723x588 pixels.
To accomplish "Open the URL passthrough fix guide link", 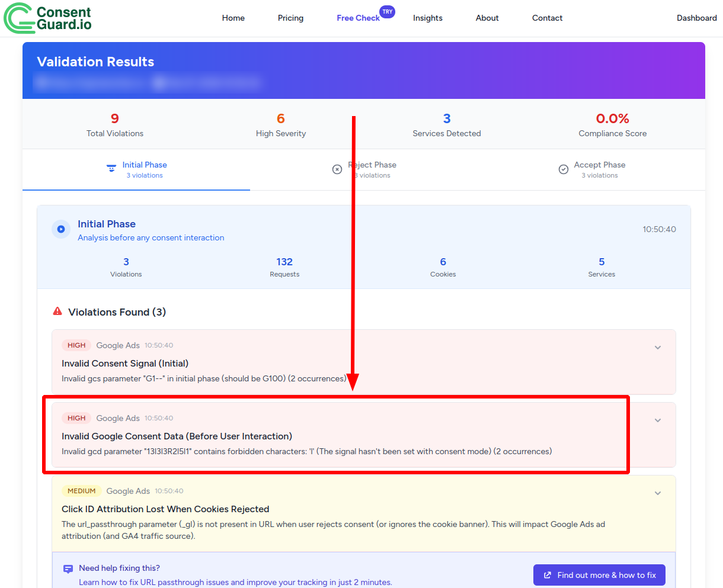I will [235, 582].
